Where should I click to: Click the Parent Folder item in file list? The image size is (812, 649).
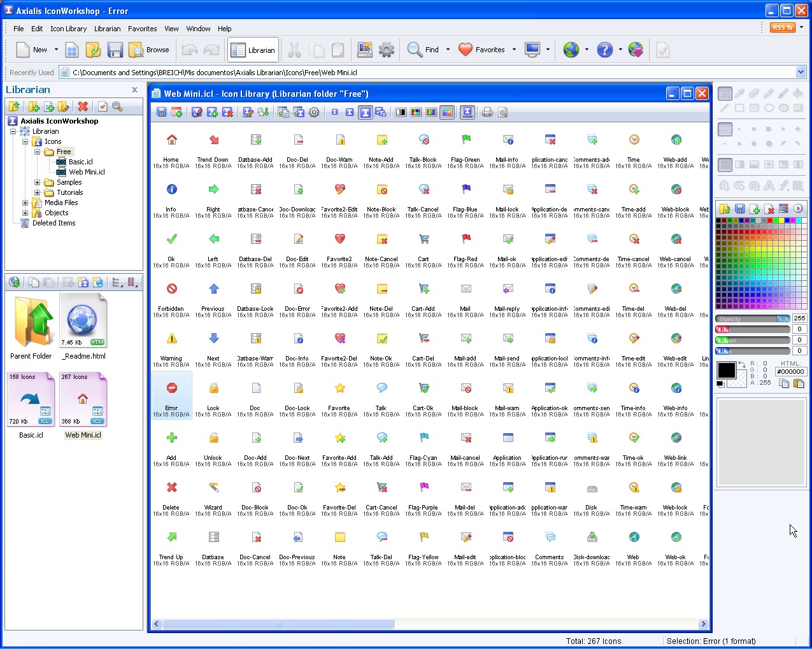(x=31, y=328)
